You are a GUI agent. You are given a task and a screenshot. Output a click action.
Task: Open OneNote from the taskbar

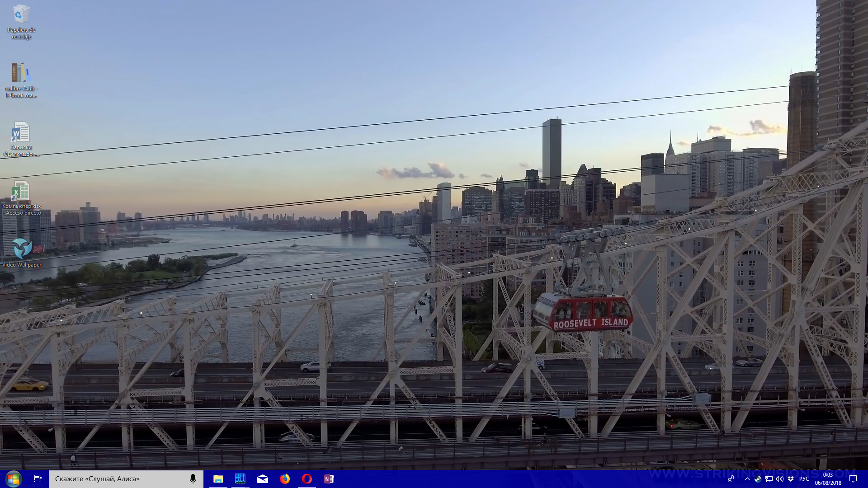[329, 479]
